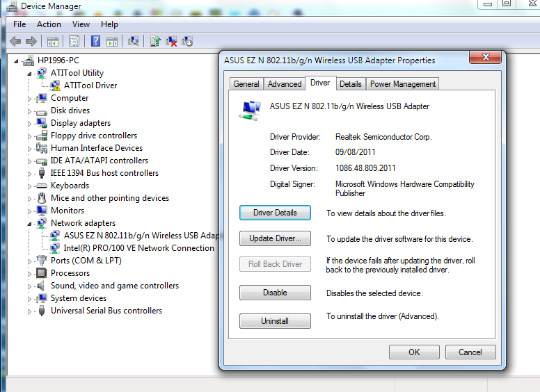Collapse the ATITool Utility node
This screenshot has height=392, width=540.
[x=29, y=74]
